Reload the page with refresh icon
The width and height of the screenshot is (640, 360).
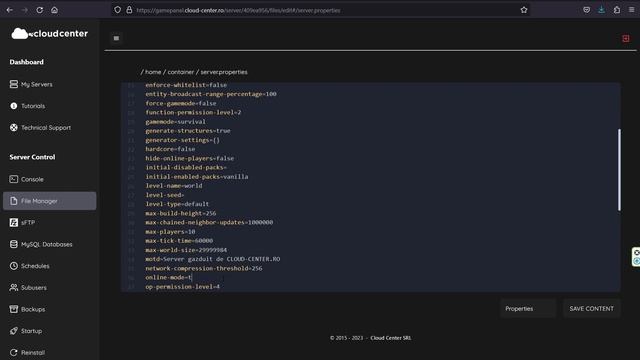40,10
